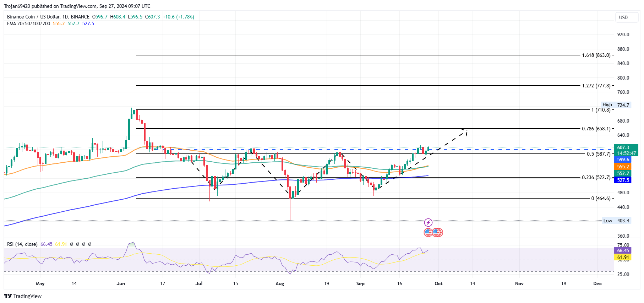Click the May label on time axis
This screenshot has height=303, width=644.
[x=40, y=283]
